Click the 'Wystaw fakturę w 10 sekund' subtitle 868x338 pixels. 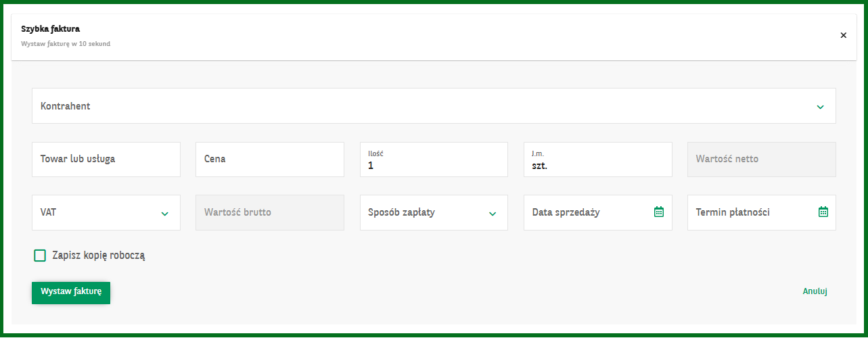66,44
